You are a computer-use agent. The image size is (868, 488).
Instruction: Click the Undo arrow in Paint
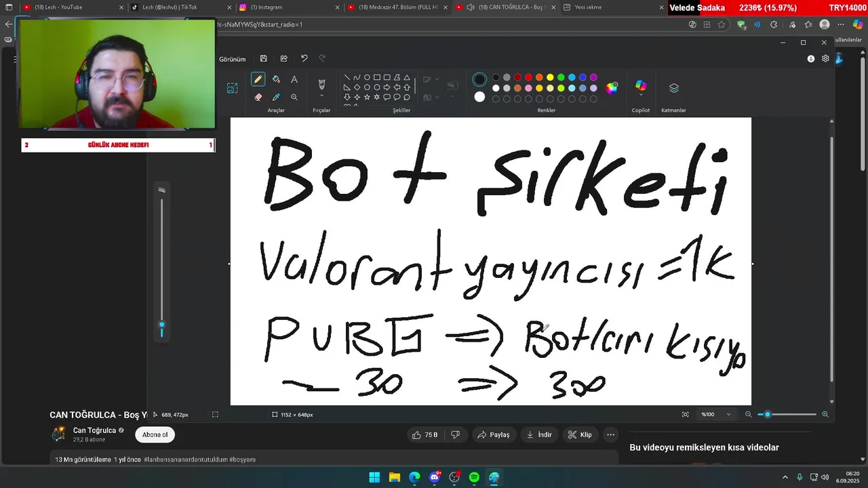click(304, 58)
